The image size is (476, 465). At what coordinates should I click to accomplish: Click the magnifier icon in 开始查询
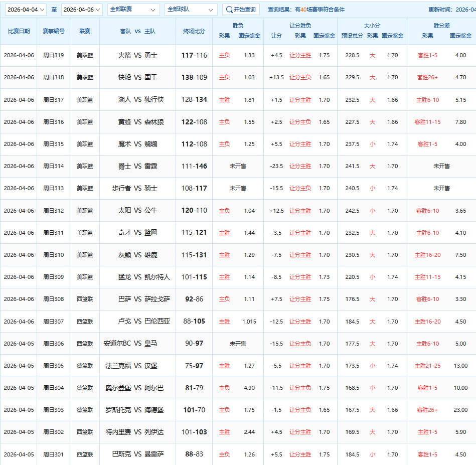coord(229,10)
